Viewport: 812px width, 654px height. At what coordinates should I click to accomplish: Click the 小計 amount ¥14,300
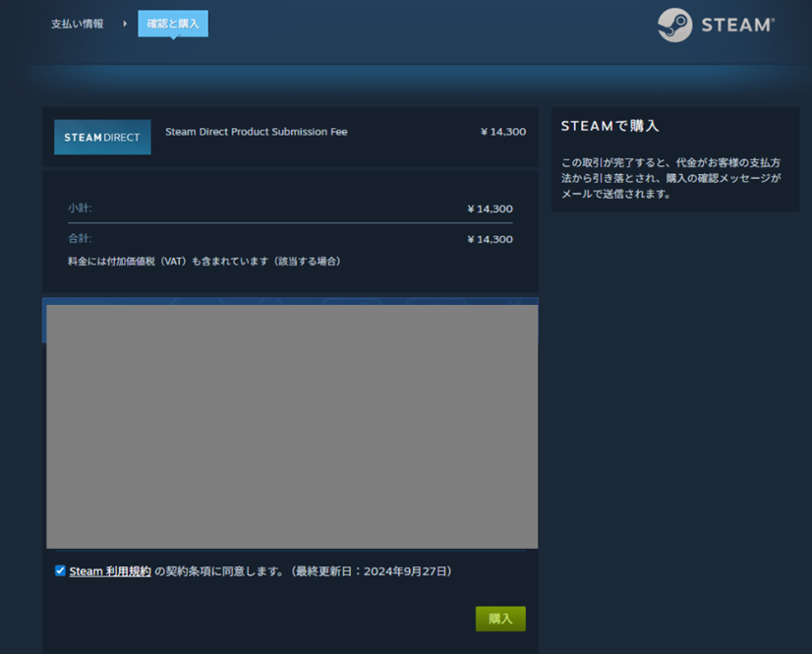(490, 209)
